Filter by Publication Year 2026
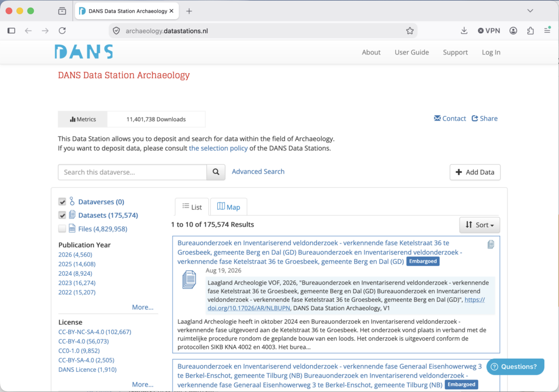The image size is (559, 392). point(75,254)
